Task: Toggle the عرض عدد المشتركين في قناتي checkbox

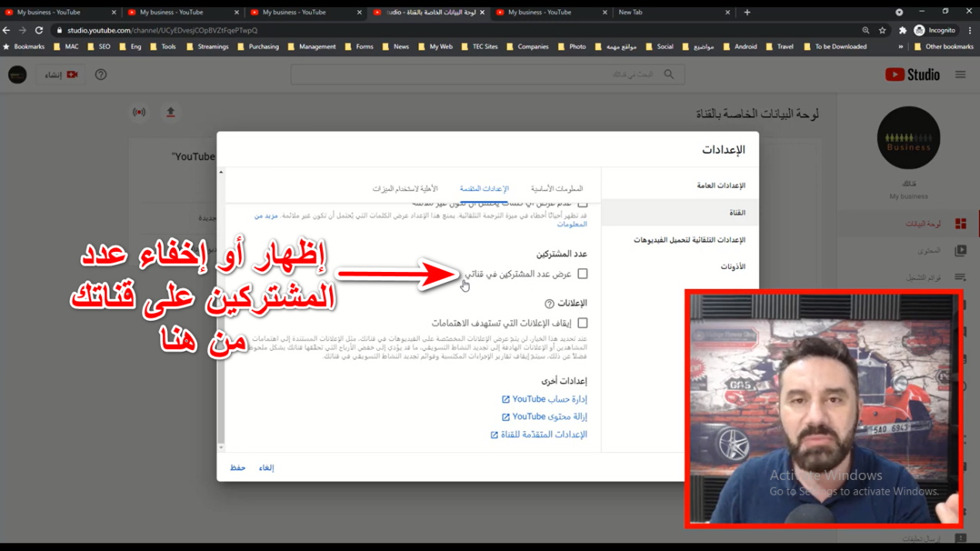Action: (x=582, y=274)
